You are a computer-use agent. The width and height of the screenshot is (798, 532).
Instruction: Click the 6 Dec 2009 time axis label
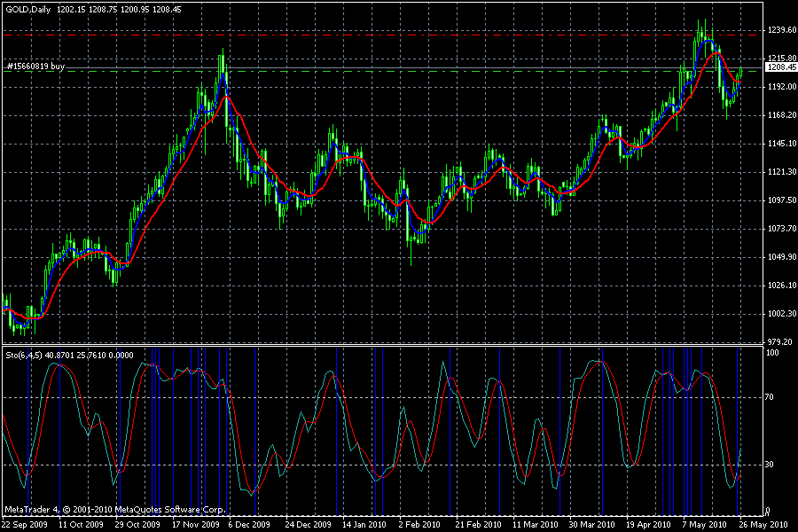click(249, 524)
